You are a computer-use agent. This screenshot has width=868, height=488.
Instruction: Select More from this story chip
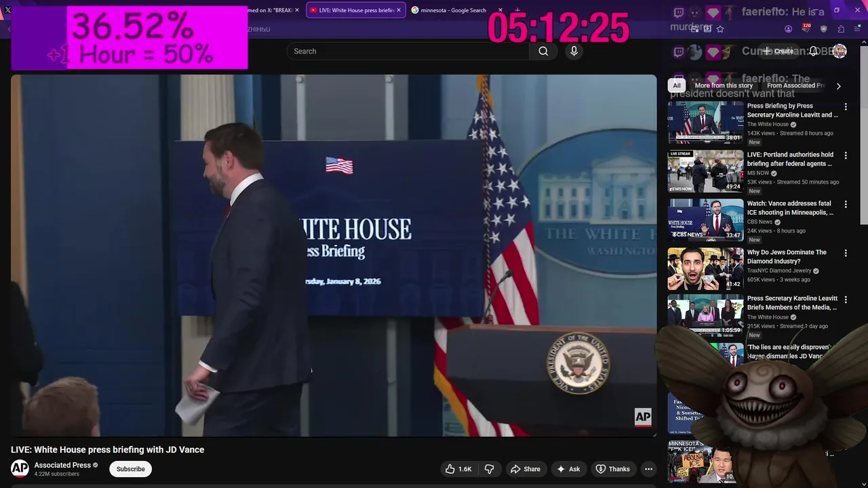point(724,85)
